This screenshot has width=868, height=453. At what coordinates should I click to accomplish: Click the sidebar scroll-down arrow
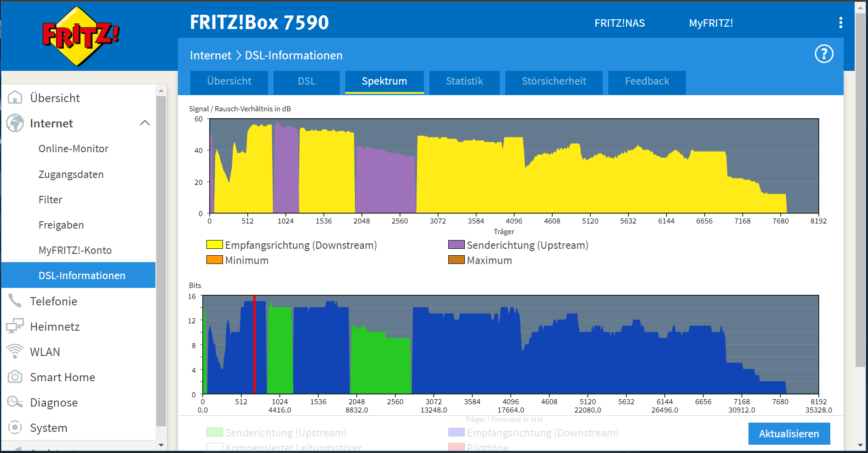pos(161,445)
